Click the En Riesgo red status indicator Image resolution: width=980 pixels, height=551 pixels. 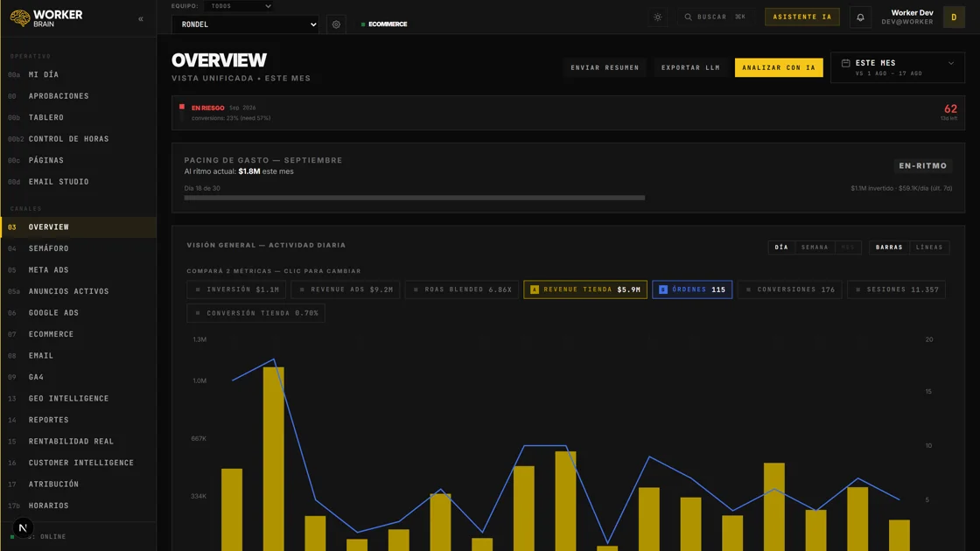(182, 107)
